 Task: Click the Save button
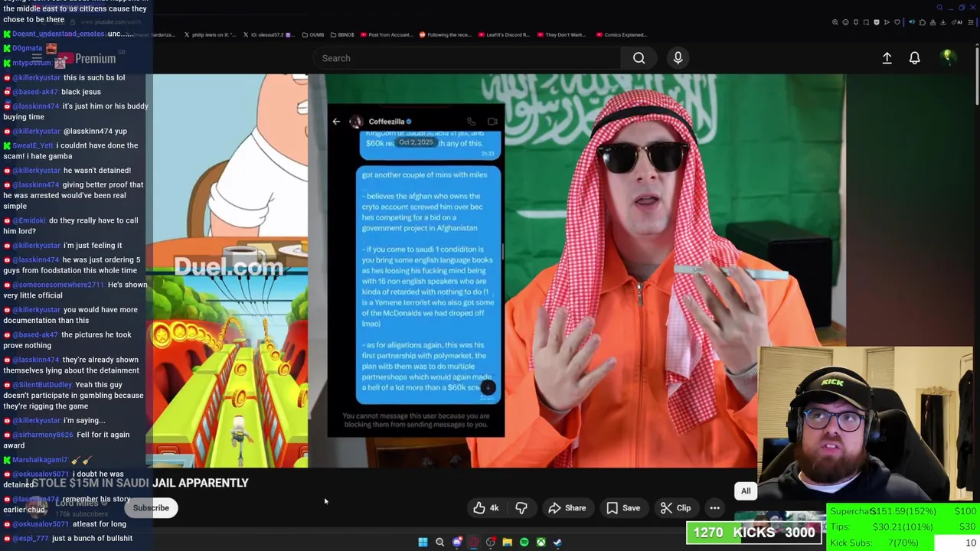[x=623, y=508]
